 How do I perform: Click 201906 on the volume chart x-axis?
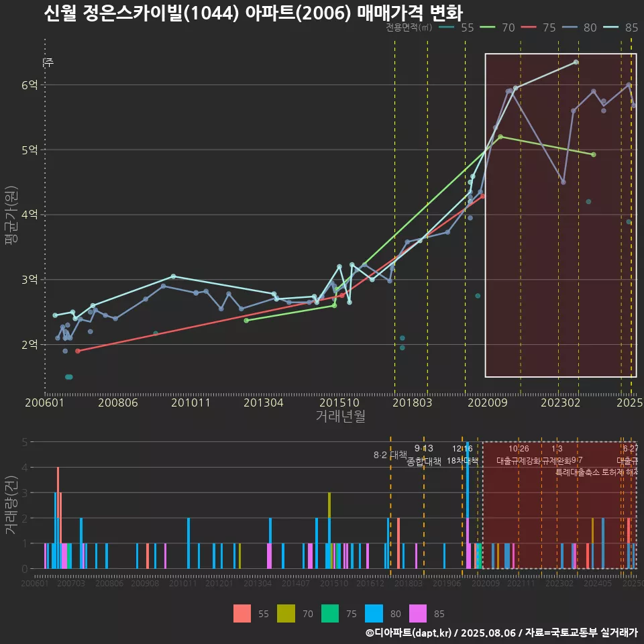click(x=447, y=583)
